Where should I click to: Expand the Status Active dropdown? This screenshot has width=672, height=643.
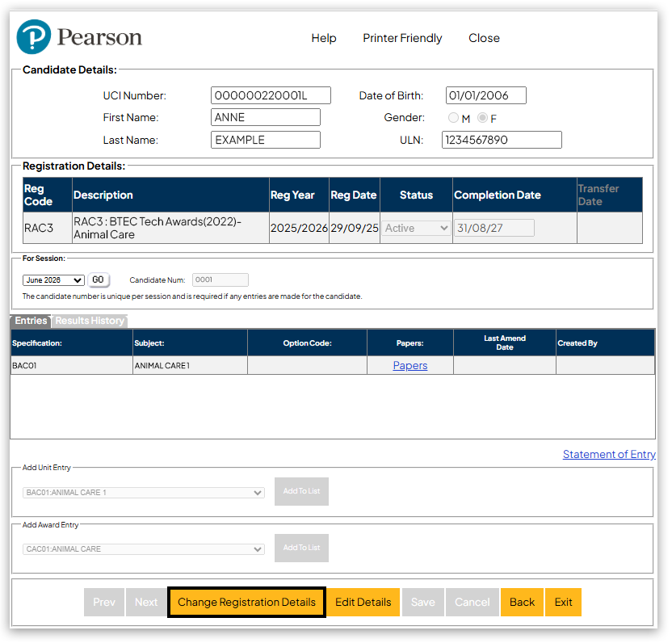(417, 229)
